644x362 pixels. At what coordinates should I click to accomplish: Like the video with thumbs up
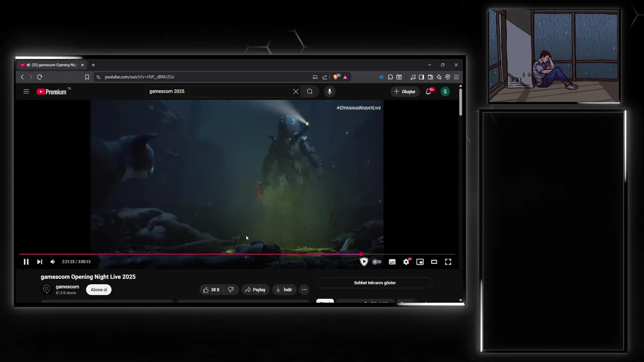(211, 290)
